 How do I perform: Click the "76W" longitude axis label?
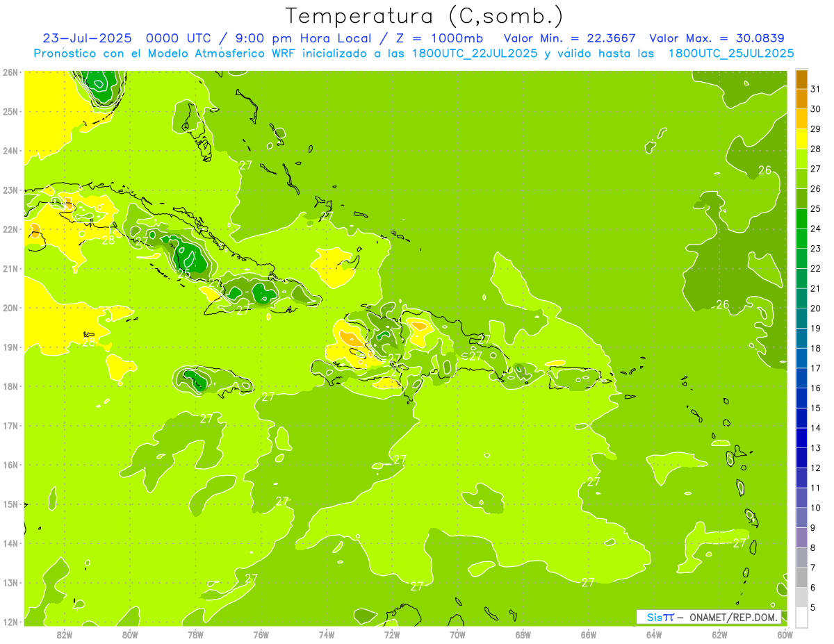coord(261,634)
